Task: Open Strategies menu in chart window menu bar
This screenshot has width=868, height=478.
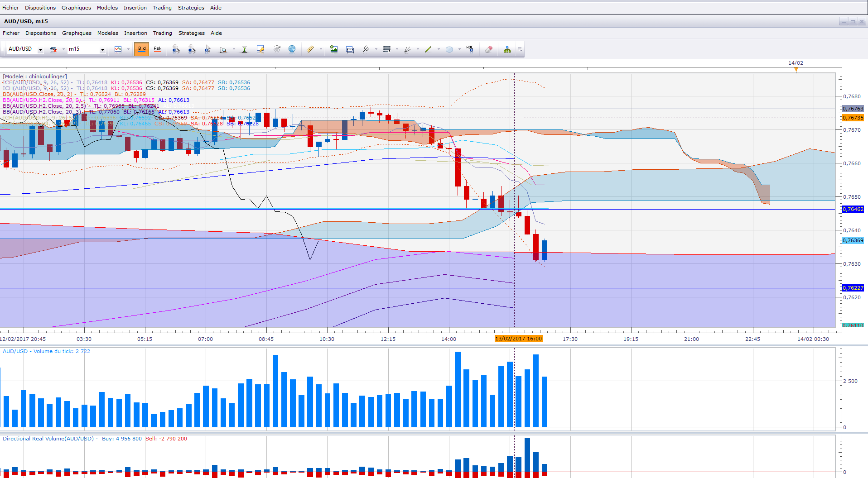Action: pos(192,33)
